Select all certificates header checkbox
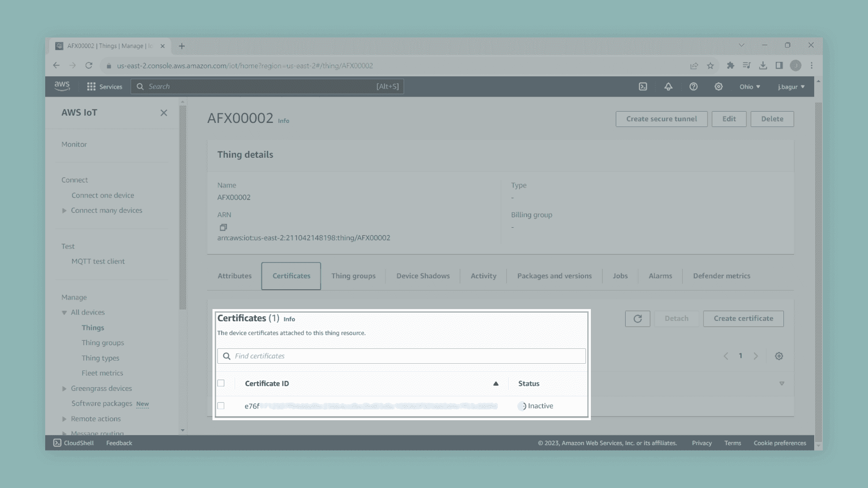The image size is (868, 488). click(221, 383)
